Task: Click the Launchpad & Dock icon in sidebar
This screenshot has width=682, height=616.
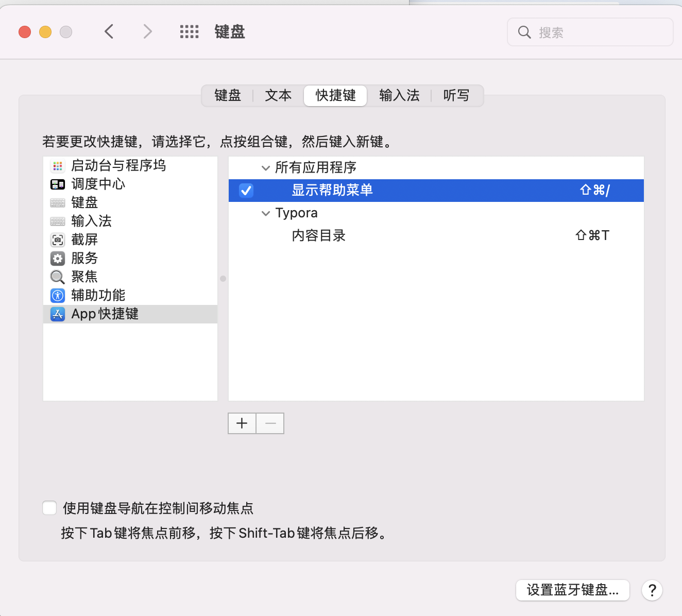Action: point(58,166)
